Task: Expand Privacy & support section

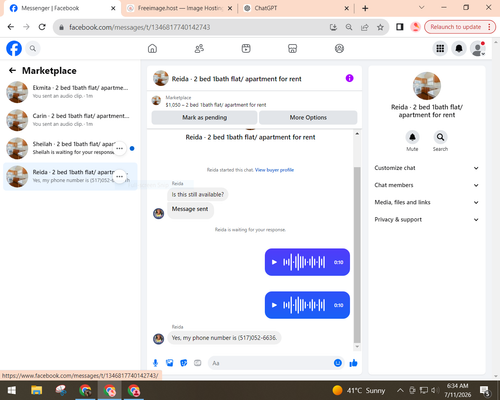Action: pyautogui.click(x=427, y=220)
